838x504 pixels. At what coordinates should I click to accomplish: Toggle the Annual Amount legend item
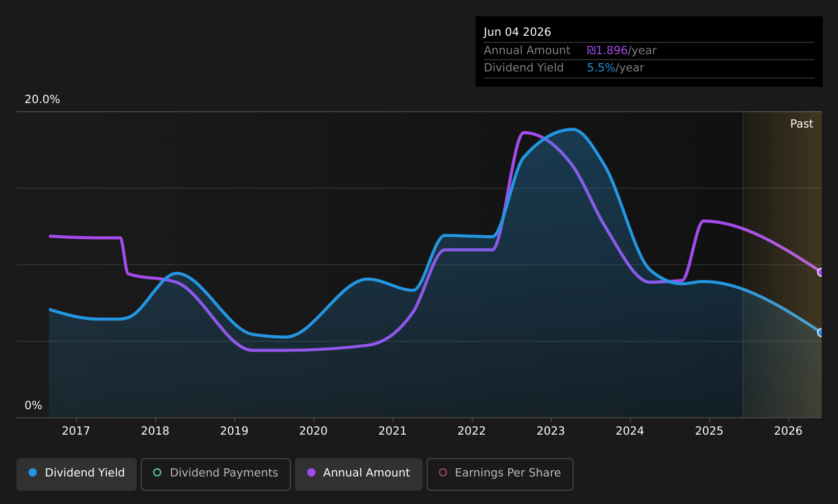point(358,474)
